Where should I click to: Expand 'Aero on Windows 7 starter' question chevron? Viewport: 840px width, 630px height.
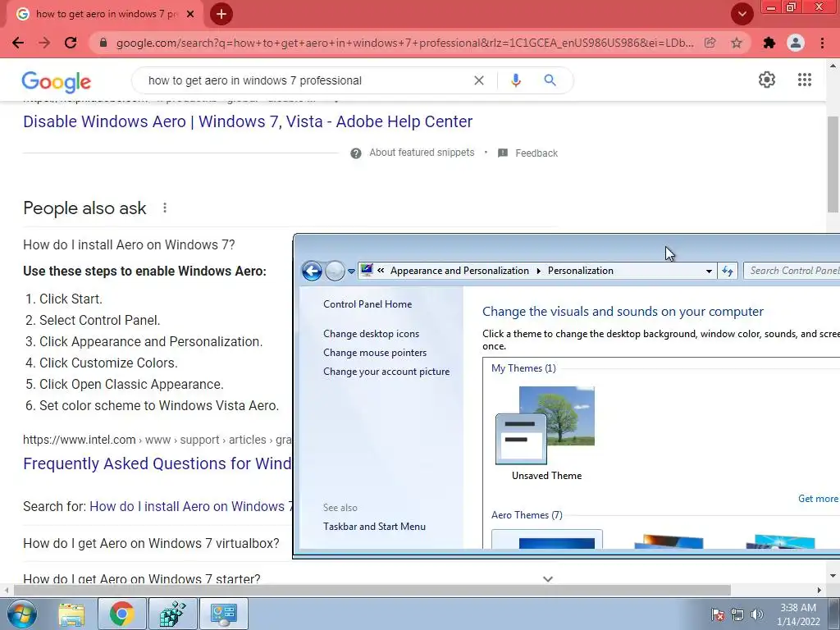point(547,579)
